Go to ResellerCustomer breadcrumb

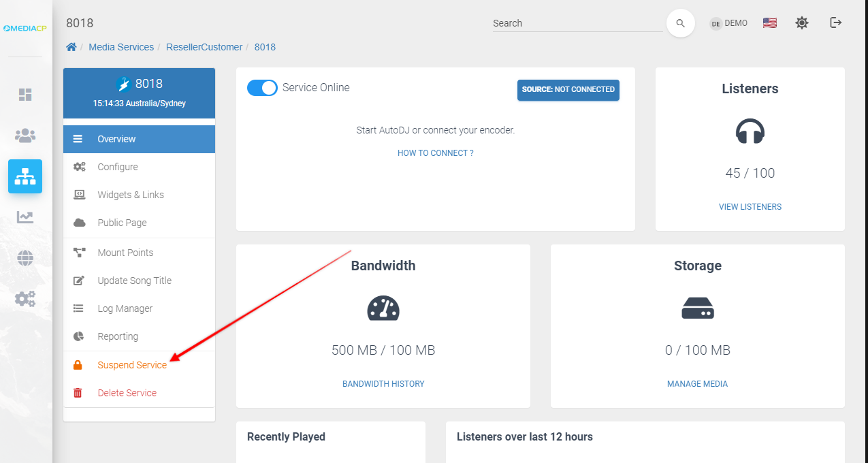pos(204,47)
